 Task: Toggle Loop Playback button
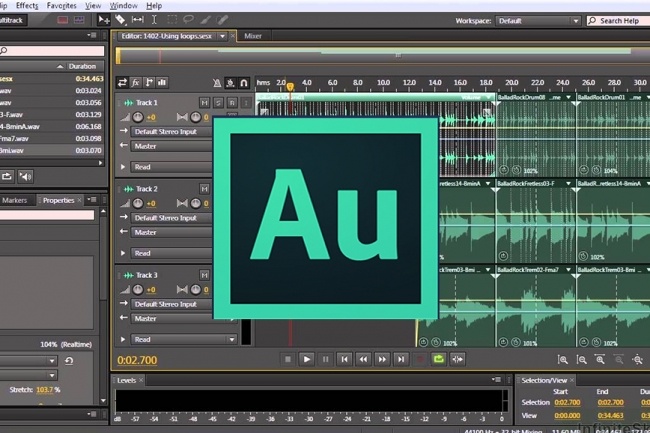439,359
